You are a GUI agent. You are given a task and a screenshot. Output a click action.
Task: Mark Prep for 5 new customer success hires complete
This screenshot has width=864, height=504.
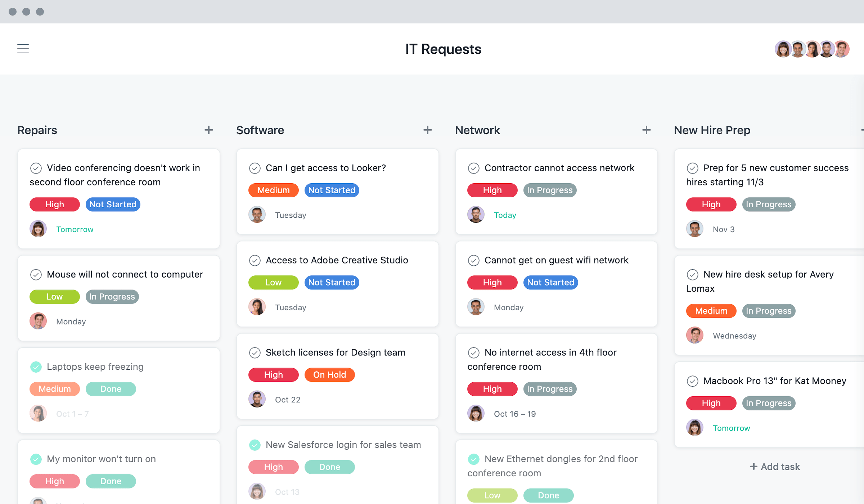tap(692, 168)
